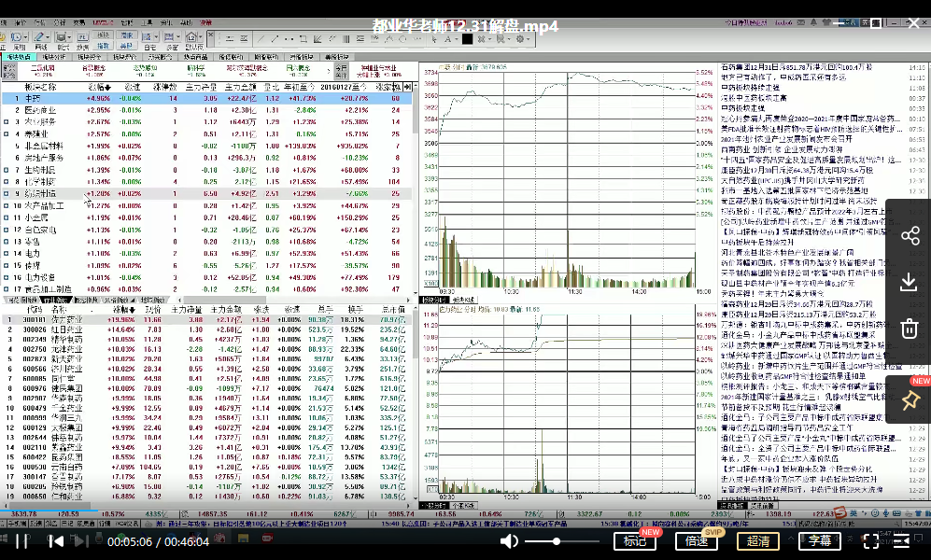Enter fullscreen mode

tap(869, 540)
